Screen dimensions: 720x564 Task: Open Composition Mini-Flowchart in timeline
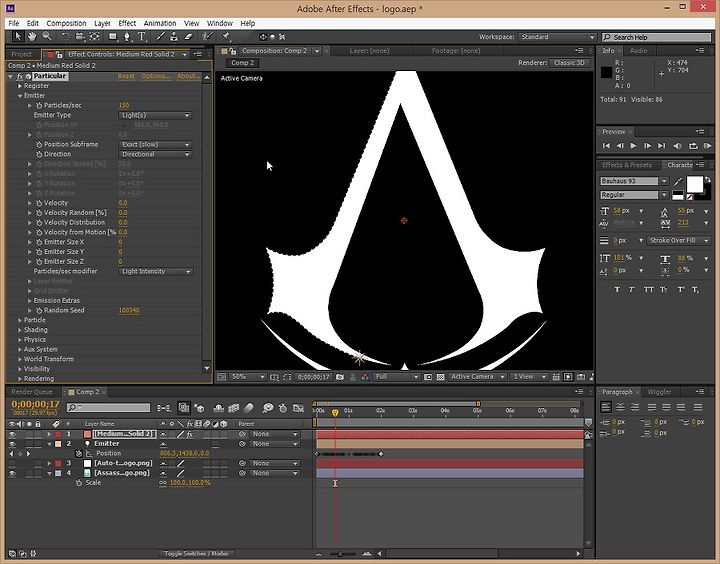point(163,408)
